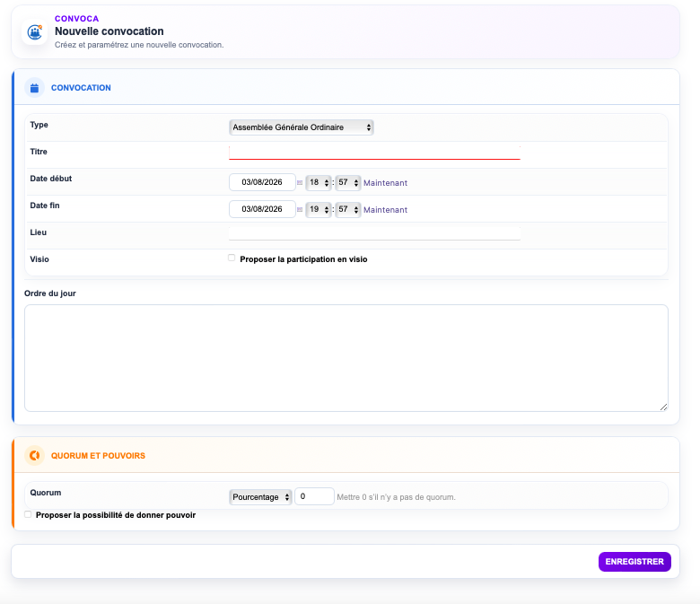Click the Ordre du jour label
This screenshot has height=604, width=700.
tap(50, 293)
